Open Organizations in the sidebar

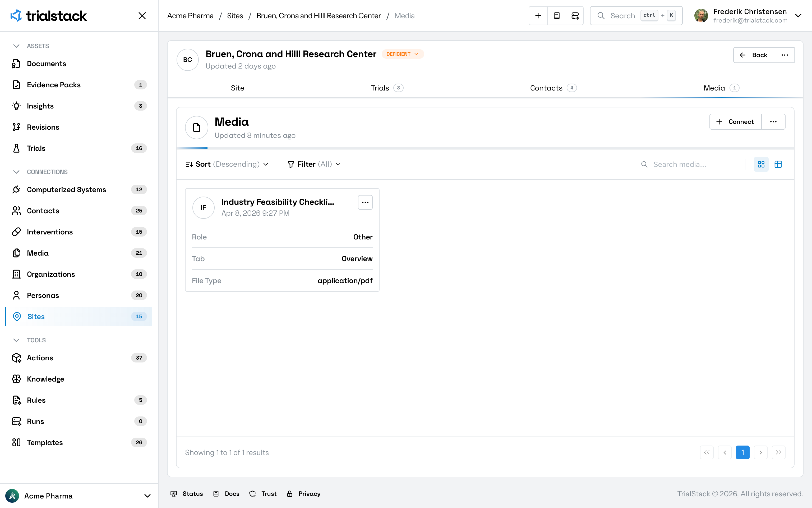tap(79, 274)
